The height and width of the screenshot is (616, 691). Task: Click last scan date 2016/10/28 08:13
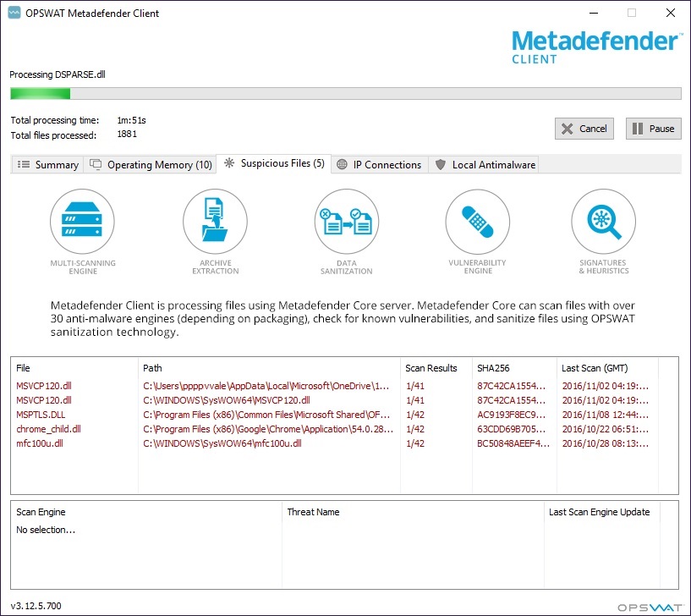(x=605, y=443)
